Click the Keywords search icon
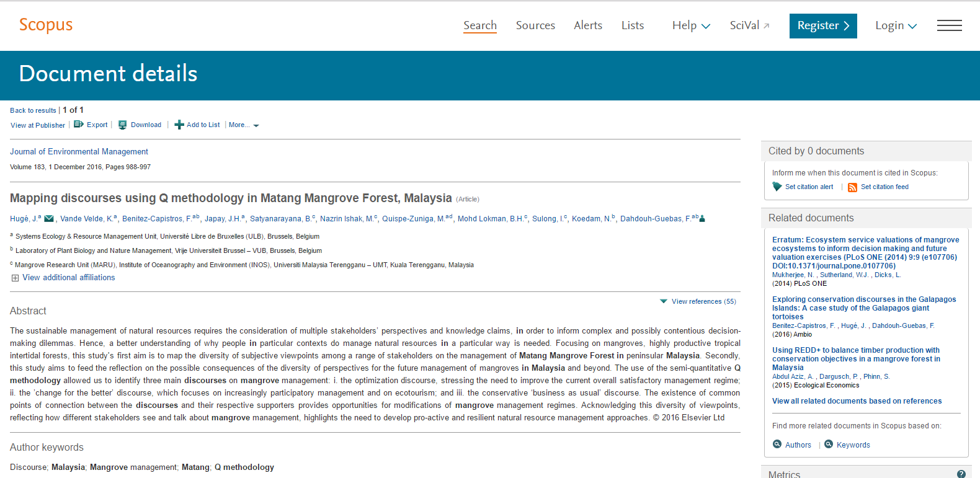The height and width of the screenshot is (478, 980). 829,444
